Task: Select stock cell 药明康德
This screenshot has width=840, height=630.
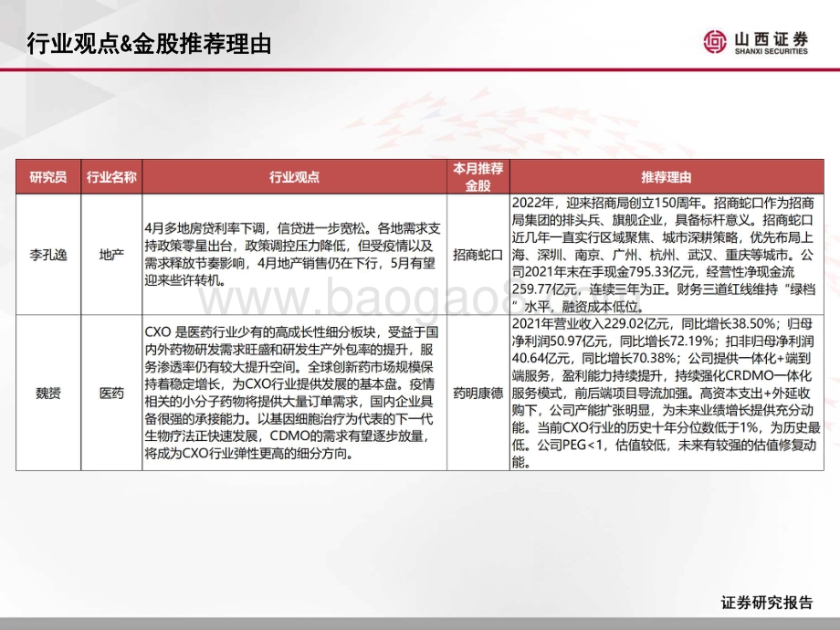Action: coord(478,394)
